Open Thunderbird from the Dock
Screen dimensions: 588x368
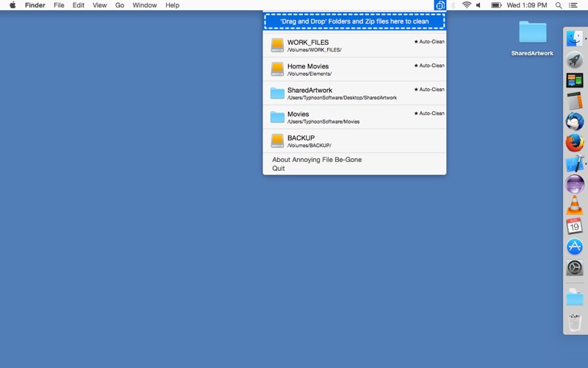point(574,121)
